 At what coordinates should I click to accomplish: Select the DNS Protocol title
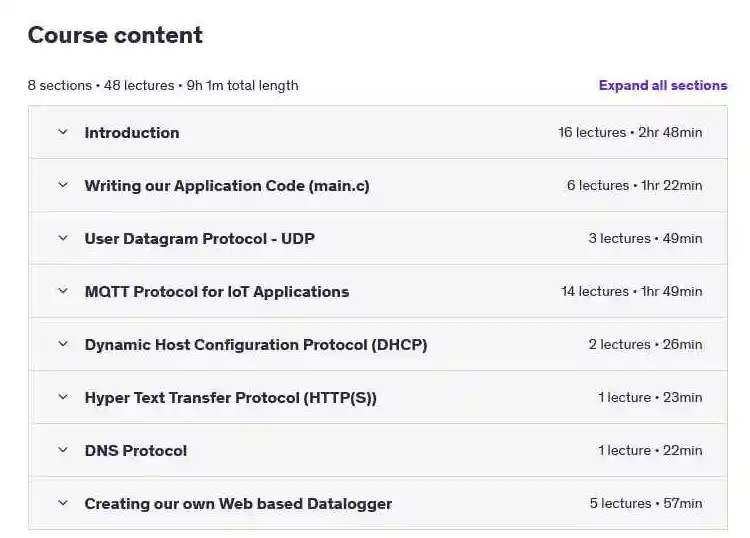tap(136, 450)
